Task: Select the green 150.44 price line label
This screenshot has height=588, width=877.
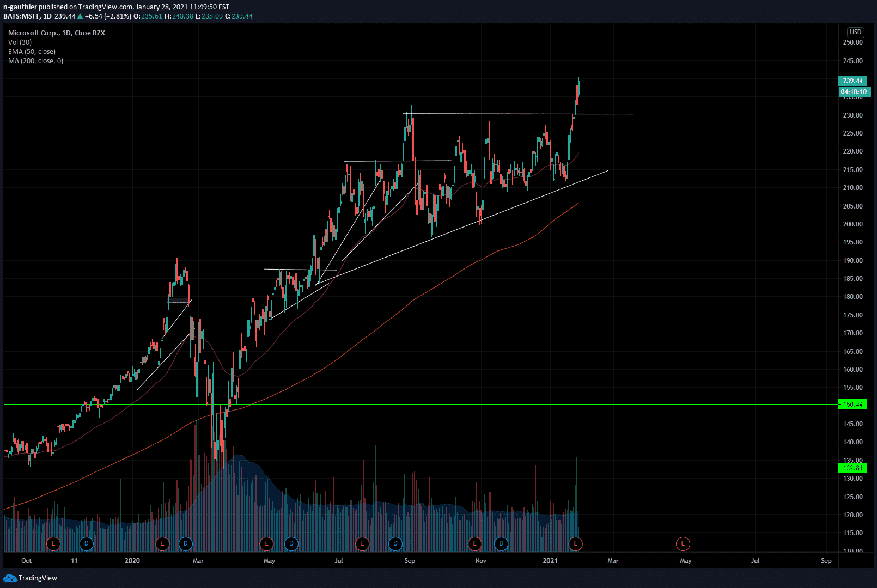Action: click(x=852, y=405)
